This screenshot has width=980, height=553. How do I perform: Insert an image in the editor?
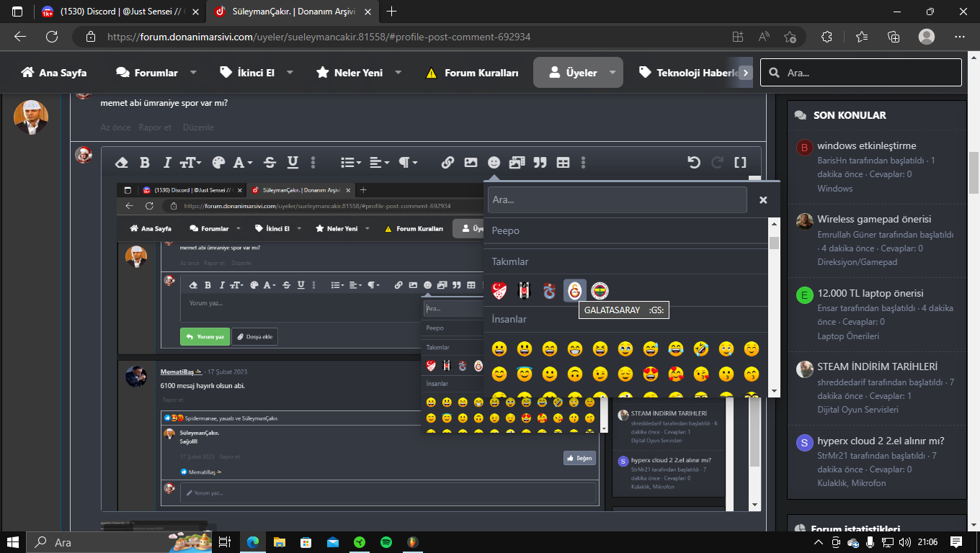click(x=471, y=163)
